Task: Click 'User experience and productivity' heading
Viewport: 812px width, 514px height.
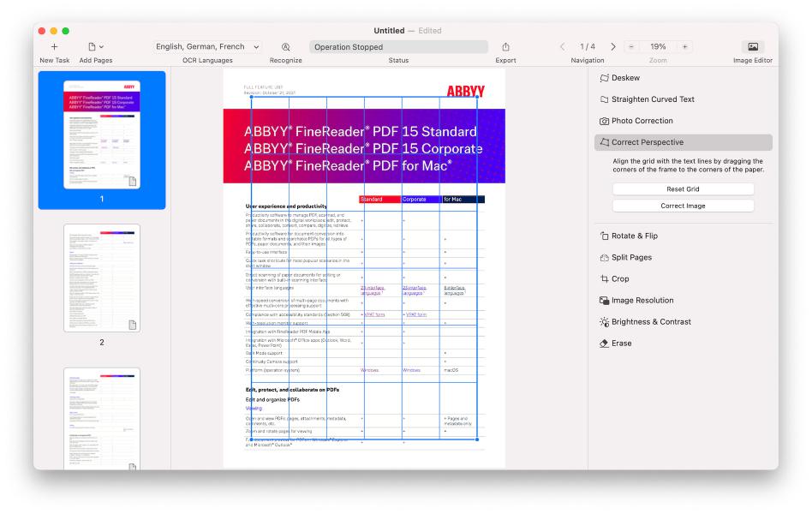Action: pyautogui.click(x=286, y=206)
